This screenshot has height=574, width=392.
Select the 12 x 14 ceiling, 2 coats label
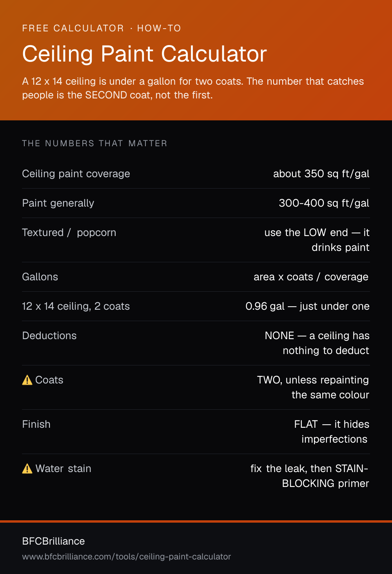(x=76, y=306)
